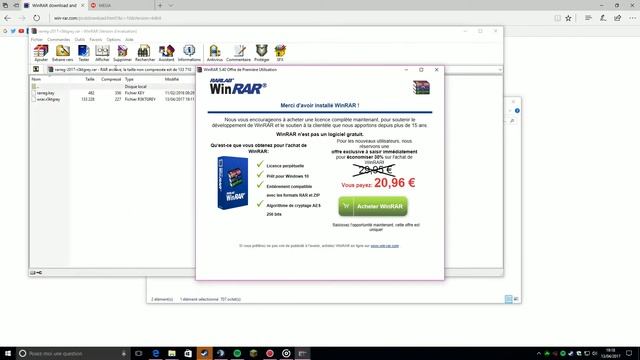The height and width of the screenshot is (360, 640).
Task: Click the blue help icon in Explorer window
Action: (517, 111)
